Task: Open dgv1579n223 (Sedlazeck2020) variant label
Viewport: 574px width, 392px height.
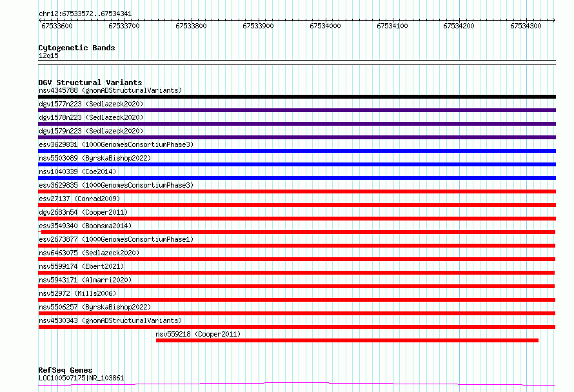Action: tap(91, 131)
